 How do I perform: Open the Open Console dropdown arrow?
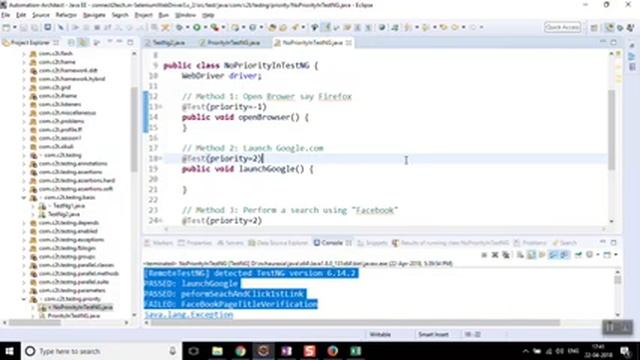[x=616, y=255]
